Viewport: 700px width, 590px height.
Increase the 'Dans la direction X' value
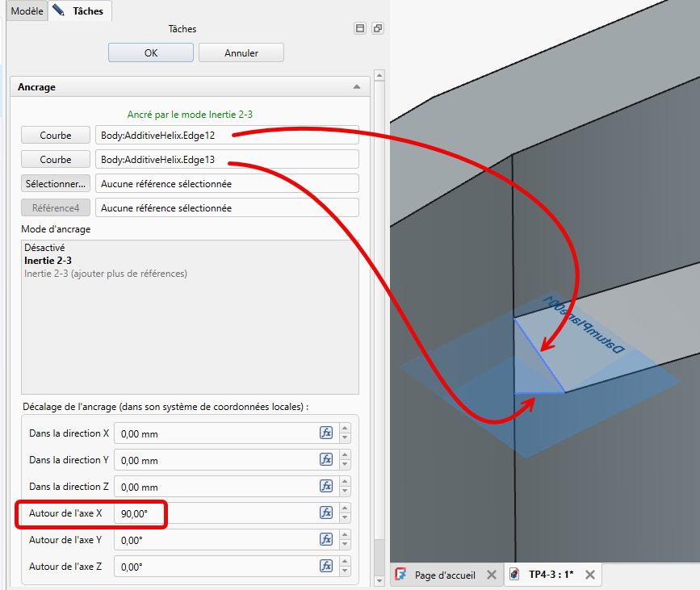(x=345, y=428)
